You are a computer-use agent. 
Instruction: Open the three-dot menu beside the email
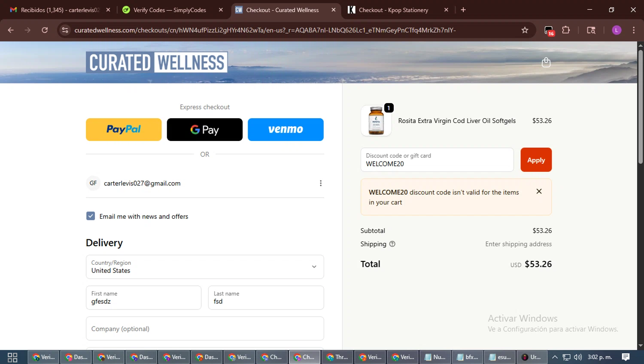point(320,183)
